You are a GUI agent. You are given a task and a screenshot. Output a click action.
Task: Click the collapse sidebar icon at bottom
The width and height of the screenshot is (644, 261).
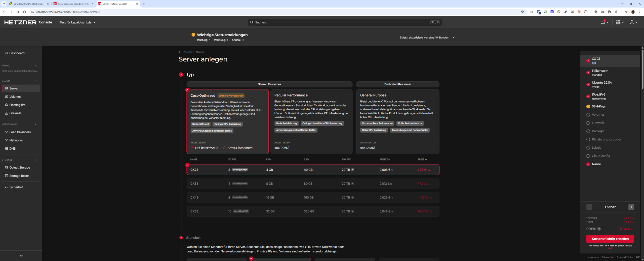(21, 256)
